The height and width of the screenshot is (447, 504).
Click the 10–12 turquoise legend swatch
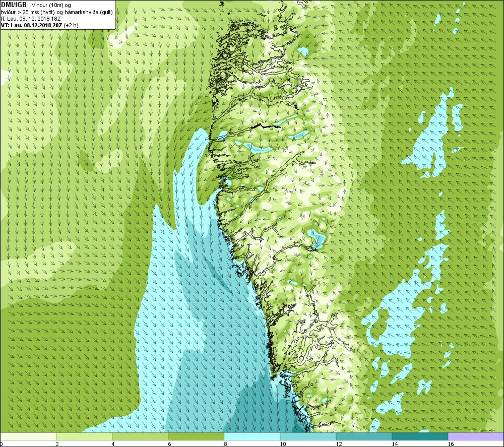click(307, 436)
